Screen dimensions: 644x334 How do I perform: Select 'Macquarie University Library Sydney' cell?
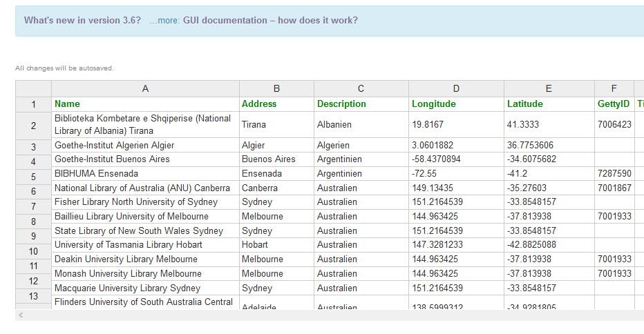point(145,288)
